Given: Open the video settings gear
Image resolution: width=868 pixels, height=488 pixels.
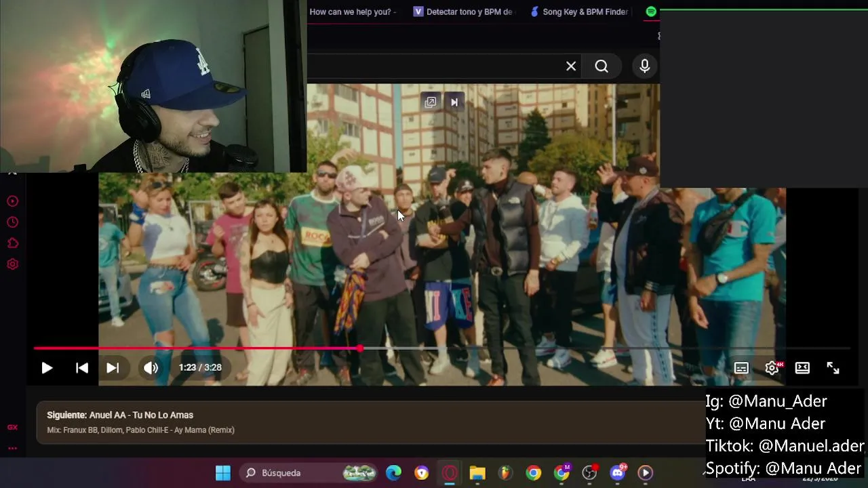Looking at the screenshot, I should (772, 368).
